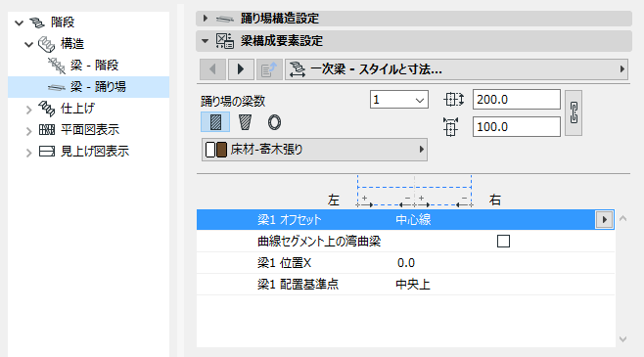The width and height of the screenshot is (644, 357).
Task: Edit beam width value 100.0
Action: [x=516, y=127]
